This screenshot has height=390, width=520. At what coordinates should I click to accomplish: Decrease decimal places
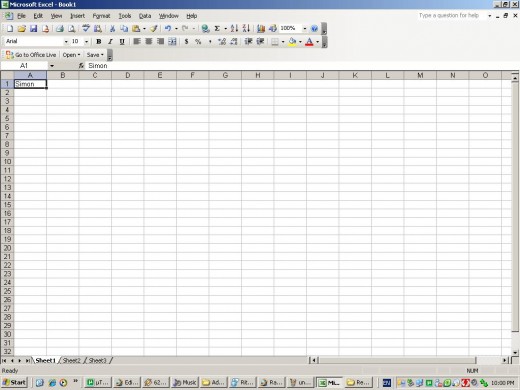[234, 42]
